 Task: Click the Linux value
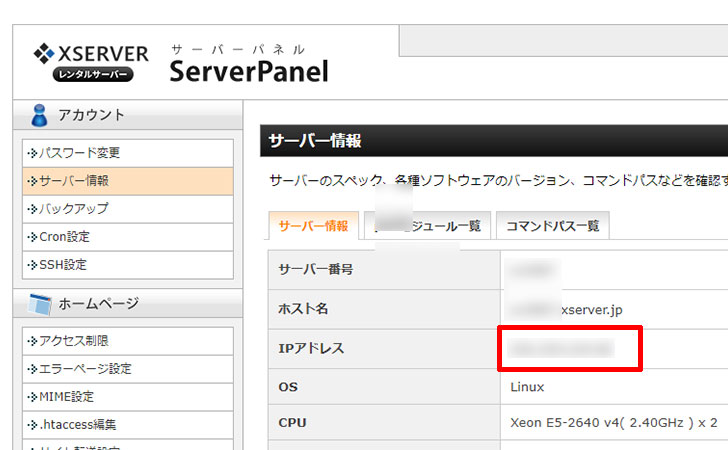click(x=527, y=387)
